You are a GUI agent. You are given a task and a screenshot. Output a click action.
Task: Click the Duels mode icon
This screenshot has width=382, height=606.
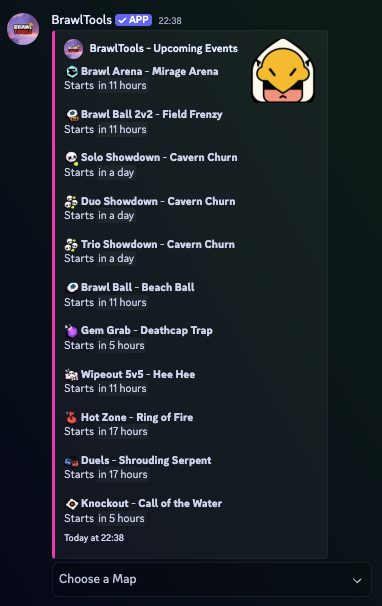[x=72, y=461]
